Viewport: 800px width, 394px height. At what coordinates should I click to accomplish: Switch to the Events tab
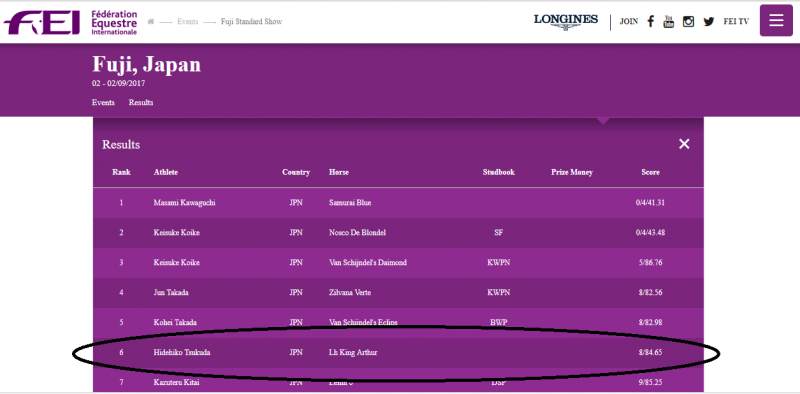pos(103,103)
